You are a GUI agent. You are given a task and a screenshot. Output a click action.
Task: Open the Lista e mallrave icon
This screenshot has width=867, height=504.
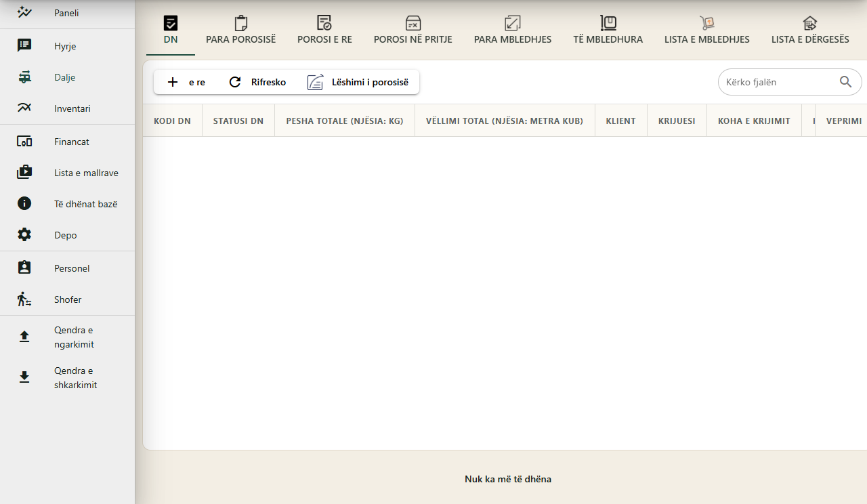[x=24, y=173]
